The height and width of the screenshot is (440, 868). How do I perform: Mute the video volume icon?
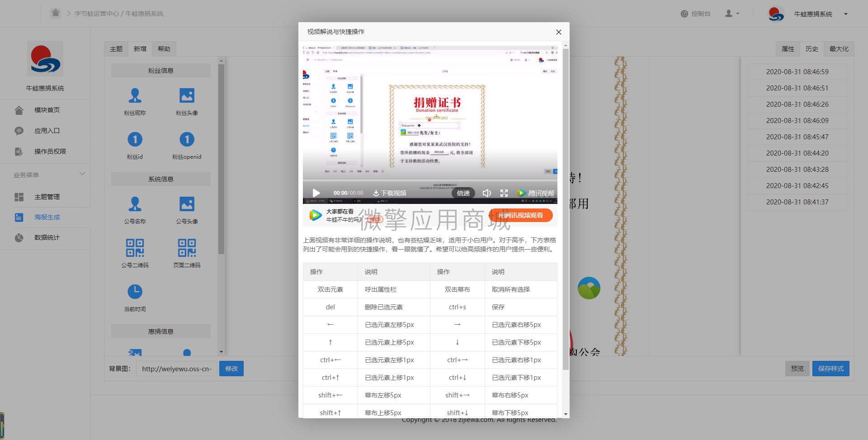click(x=486, y=193)
